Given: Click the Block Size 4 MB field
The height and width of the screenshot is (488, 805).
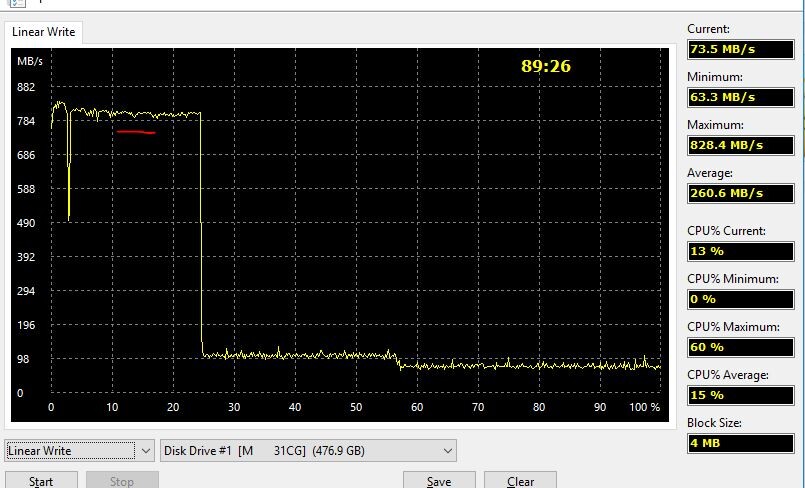Looking at the screenshot, I should tap(740, 443).
